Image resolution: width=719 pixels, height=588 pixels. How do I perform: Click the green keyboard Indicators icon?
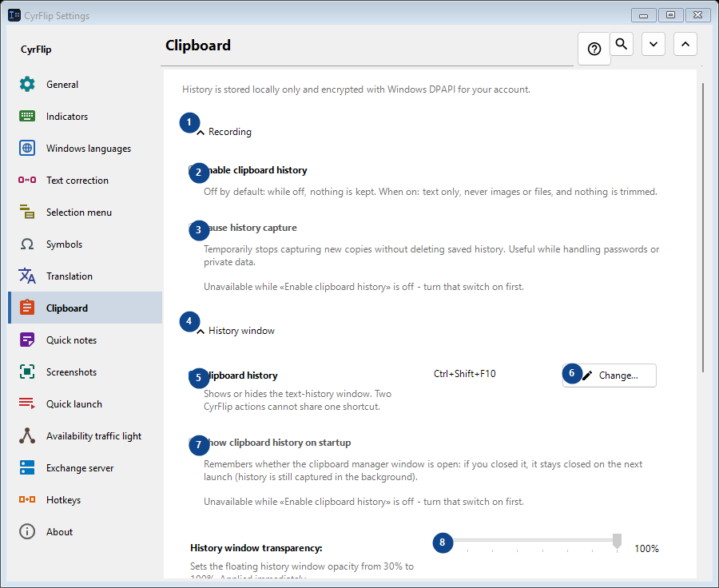(x=27, y=117)
